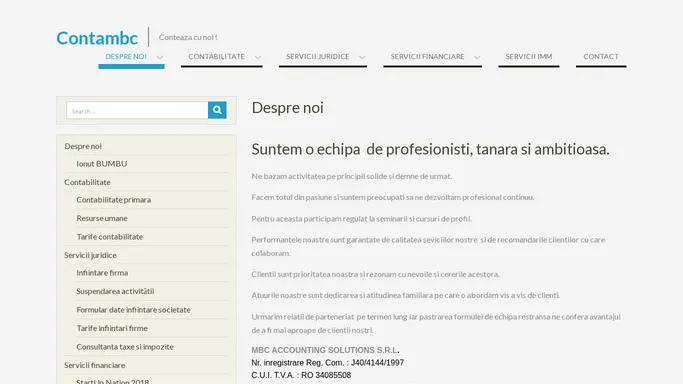
Task: Open Formular date infiintare societate link
Action: (133, 310)
